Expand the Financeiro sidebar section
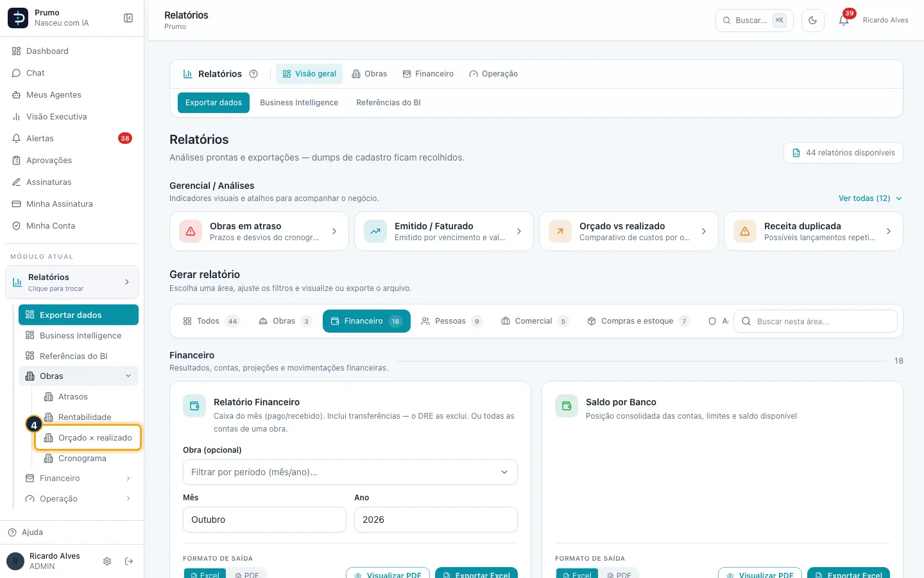 pos(78,478)
